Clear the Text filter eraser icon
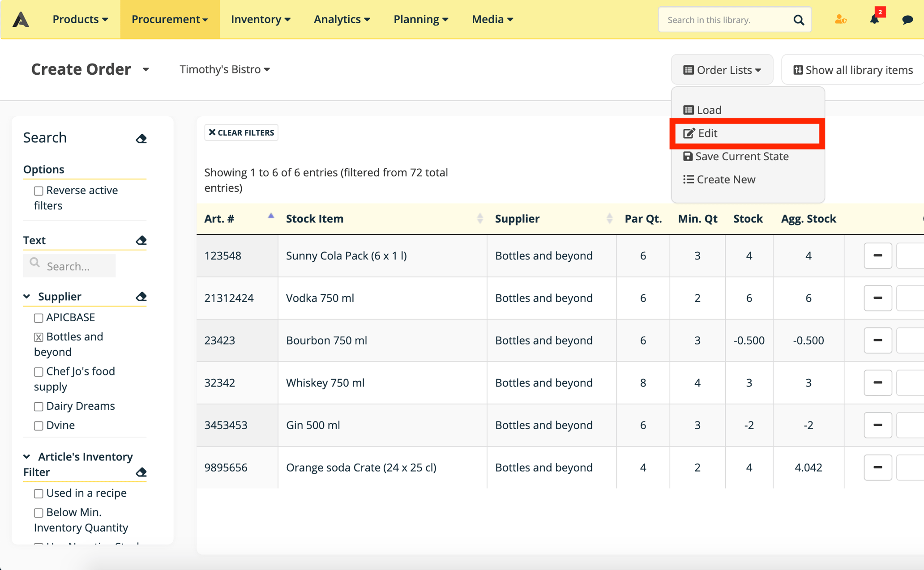This screenshot has height=570, width=924. (141, 240)
